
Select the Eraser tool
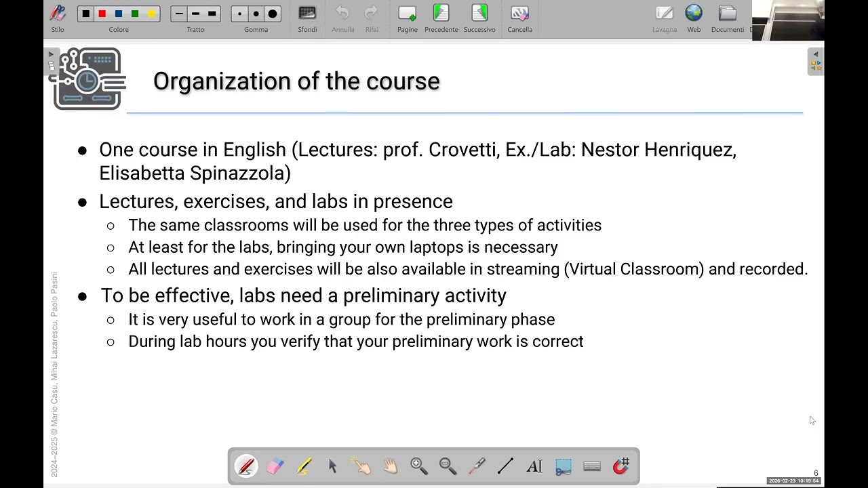pyautogui.click(x=275, y=466)
